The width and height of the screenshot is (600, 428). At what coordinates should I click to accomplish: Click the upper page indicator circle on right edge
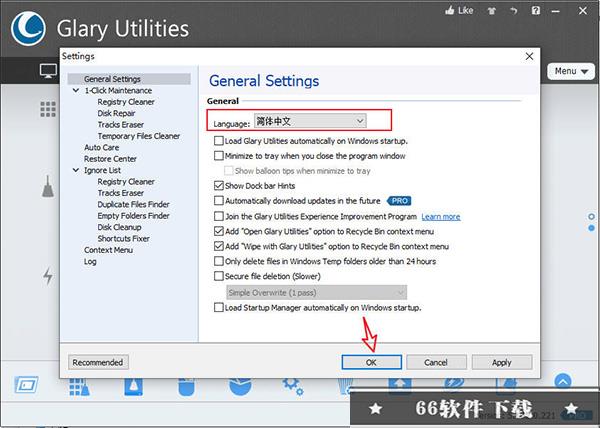point(592,216)
